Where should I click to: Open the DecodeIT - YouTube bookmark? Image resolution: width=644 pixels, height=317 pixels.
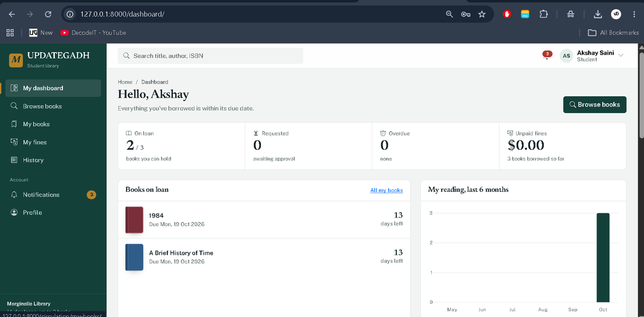tap(93, 33)
